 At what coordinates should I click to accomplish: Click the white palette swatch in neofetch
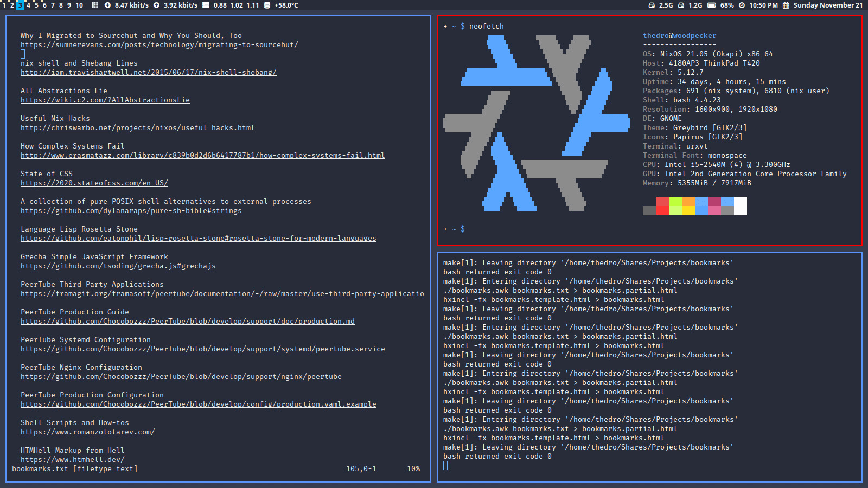(x=741, y=206)
